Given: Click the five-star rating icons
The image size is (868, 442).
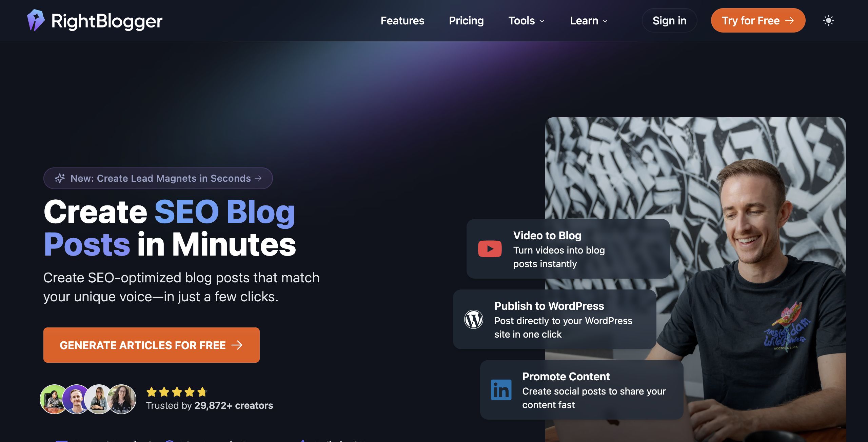Looking at the screenshot, I should pyautogui.click(x=176, y=392).
